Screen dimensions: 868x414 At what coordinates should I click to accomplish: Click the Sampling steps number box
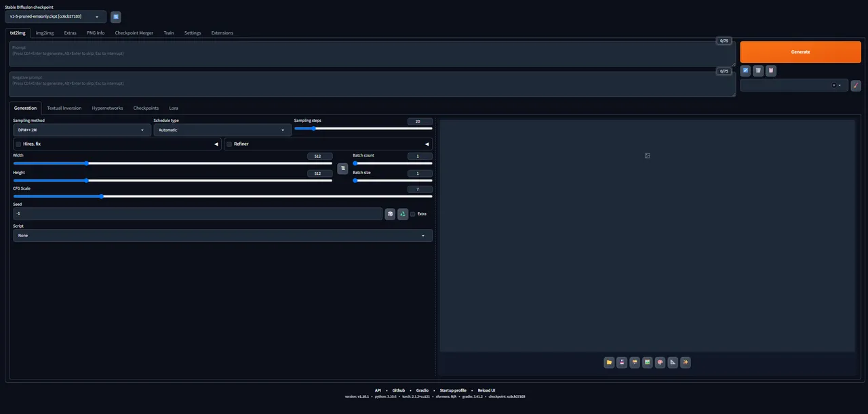(420, 121)
